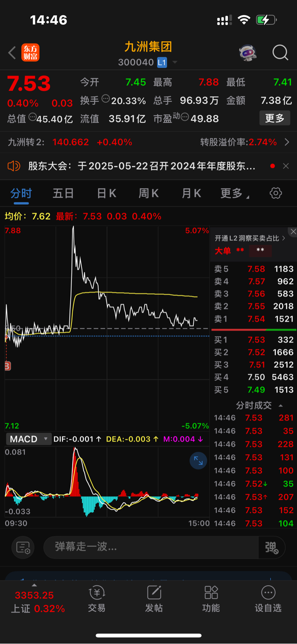This screenshot has width=297, height=644.
Task: Tap the cellular signal bars icon
Action: tap(224, 20)
